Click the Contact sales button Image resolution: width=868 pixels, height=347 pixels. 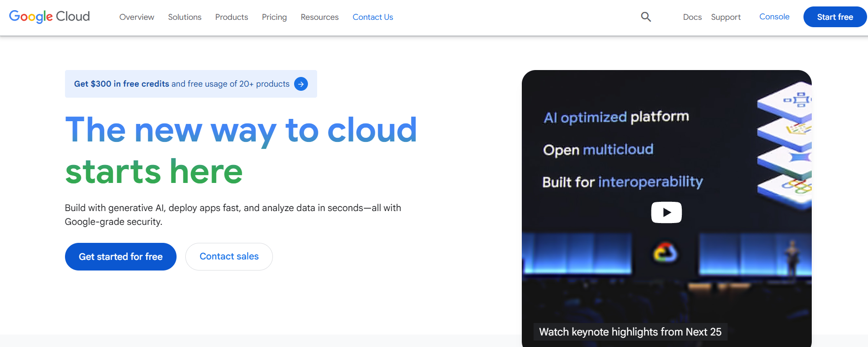(x=229, y=257)
